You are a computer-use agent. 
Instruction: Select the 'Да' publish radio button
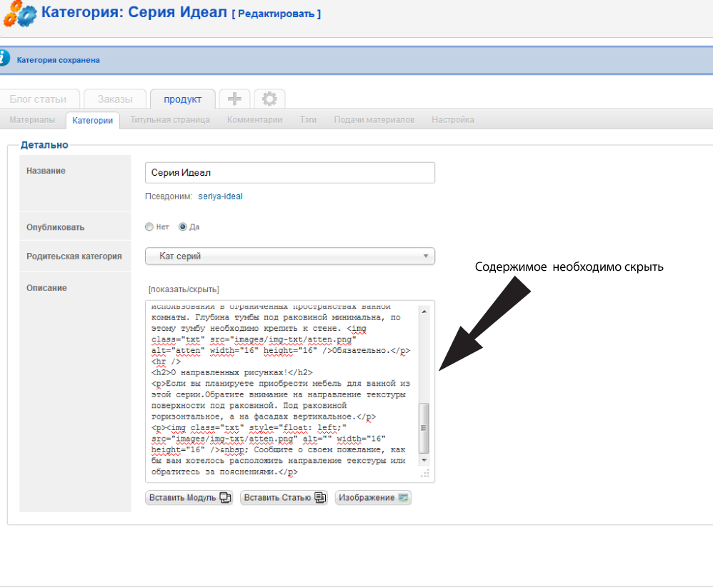pyautogui.click(x=183, y=227)
